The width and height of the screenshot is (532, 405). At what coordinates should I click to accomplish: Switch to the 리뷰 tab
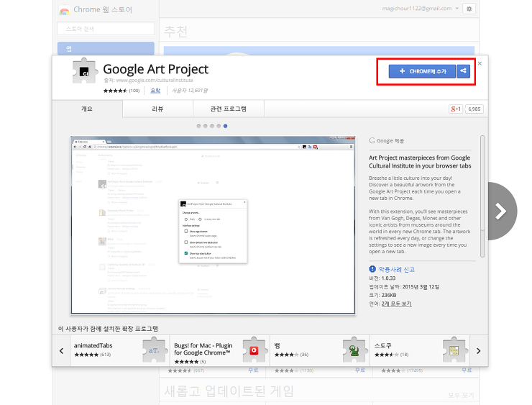[157, 109]
